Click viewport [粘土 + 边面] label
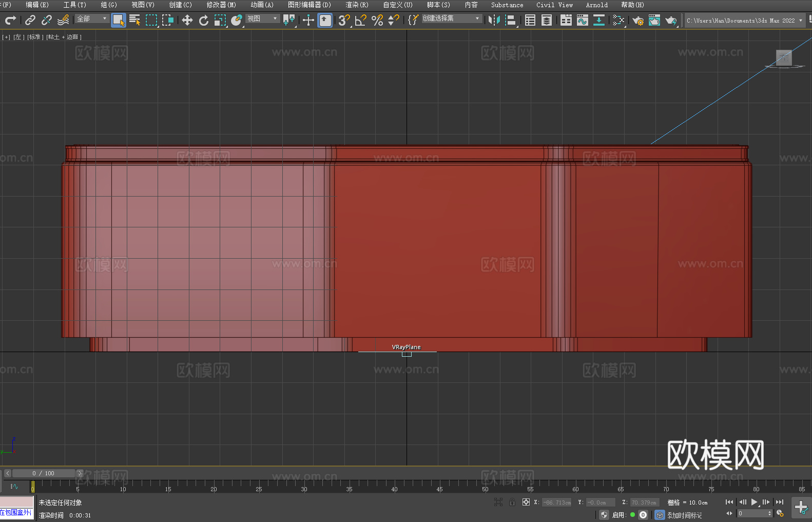812x522 pixels. coord(64,37)
